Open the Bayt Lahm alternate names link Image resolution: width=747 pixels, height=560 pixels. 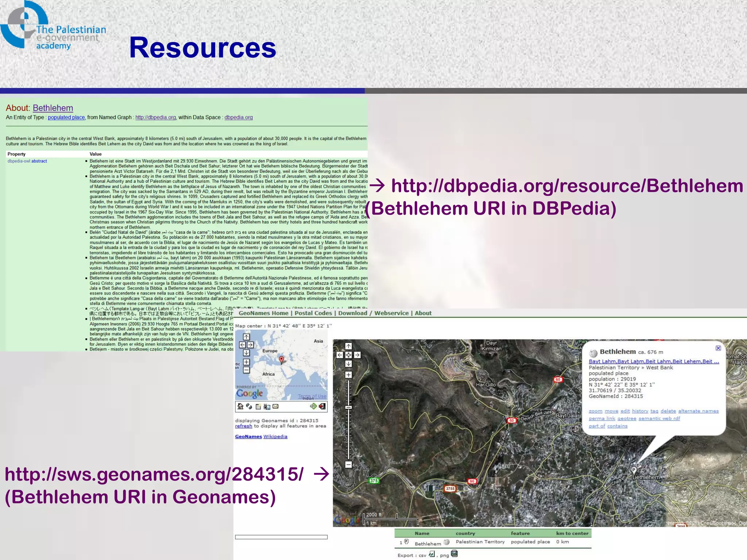tap(654, 361)
